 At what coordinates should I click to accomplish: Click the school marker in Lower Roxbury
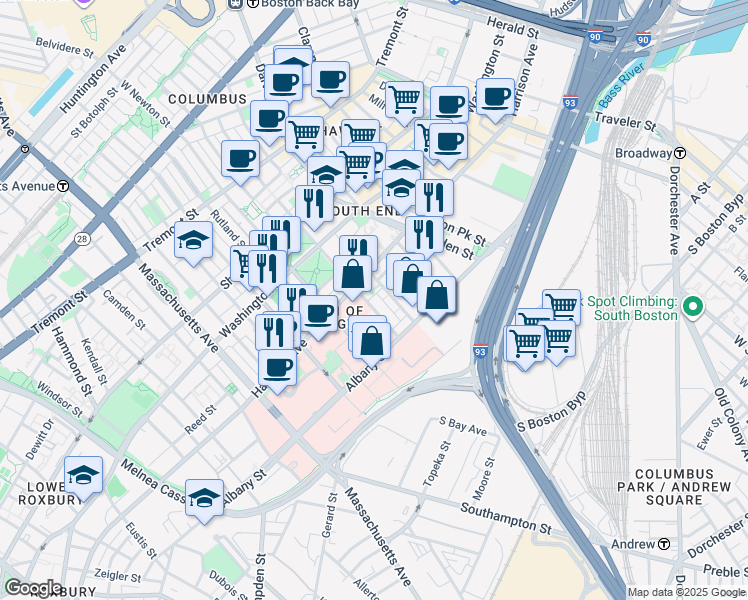coord(83,475)
